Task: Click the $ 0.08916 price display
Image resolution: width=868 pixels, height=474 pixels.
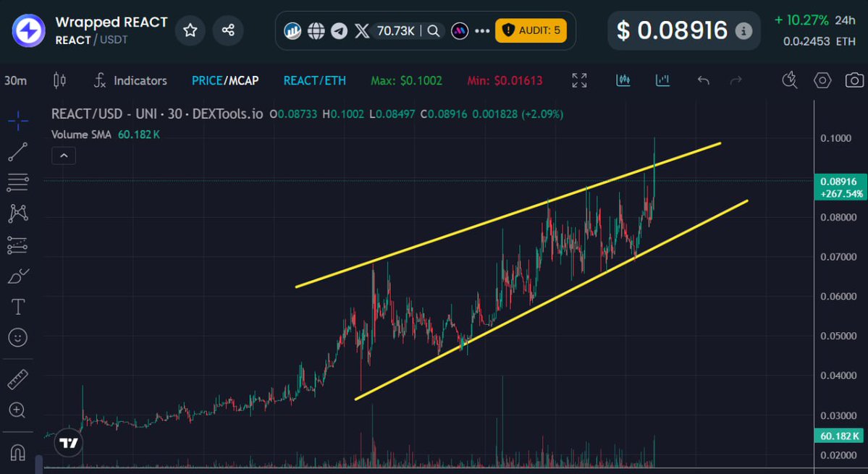Action: [x=673, y=30]
